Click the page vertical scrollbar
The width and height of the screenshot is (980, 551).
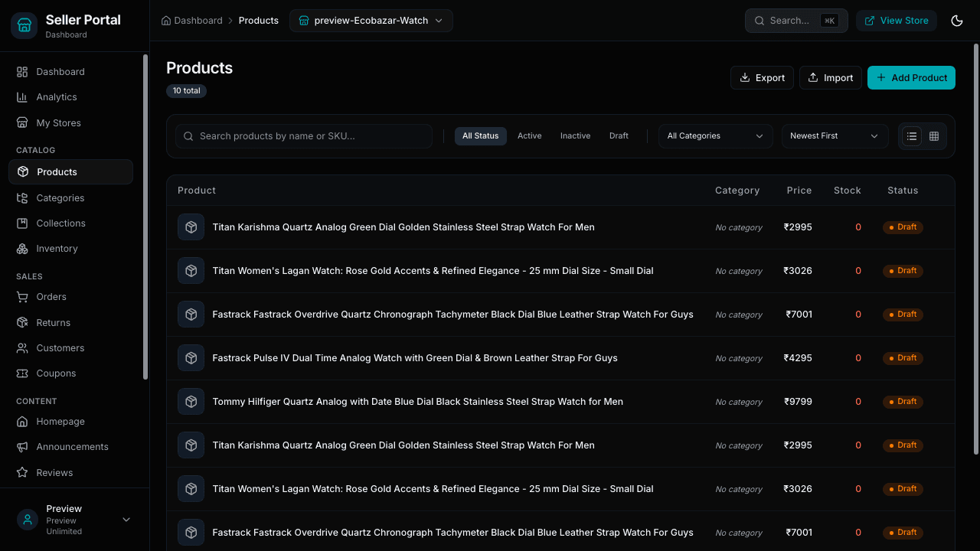(975, 249)
